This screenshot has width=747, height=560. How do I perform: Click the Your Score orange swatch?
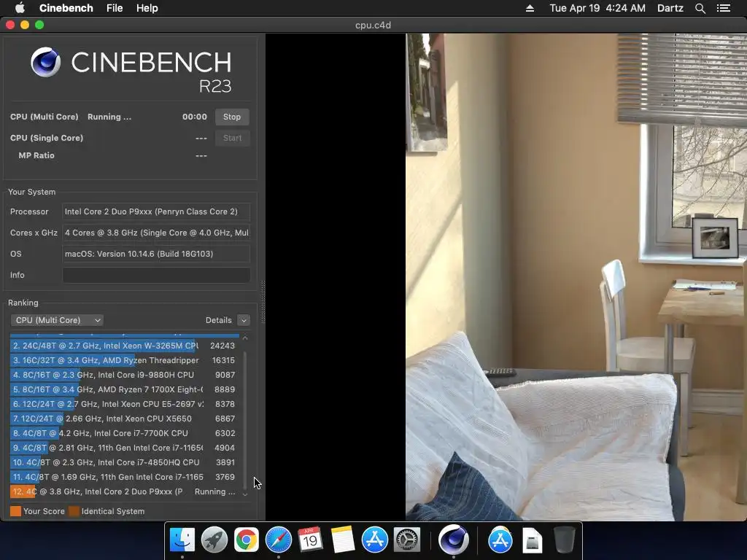tap(15, 511)
